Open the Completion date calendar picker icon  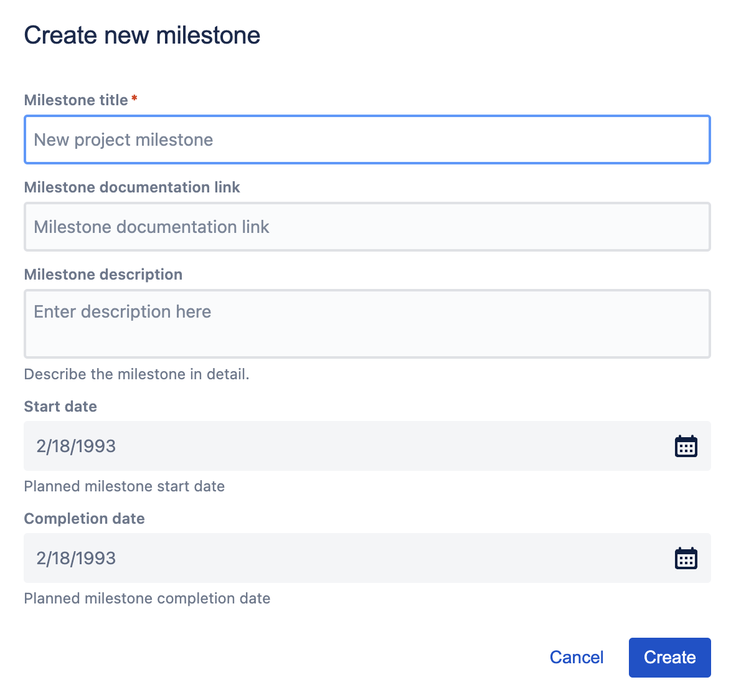(x=686, y=558)
